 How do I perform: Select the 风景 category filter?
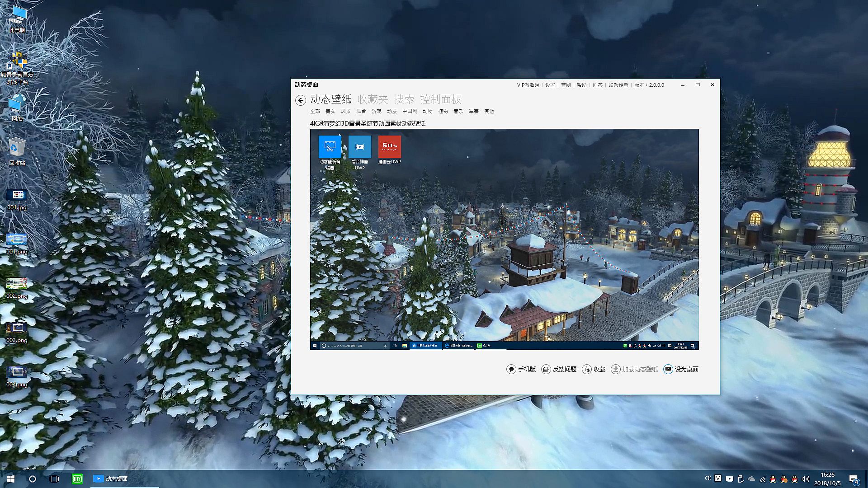coord(346,111)
